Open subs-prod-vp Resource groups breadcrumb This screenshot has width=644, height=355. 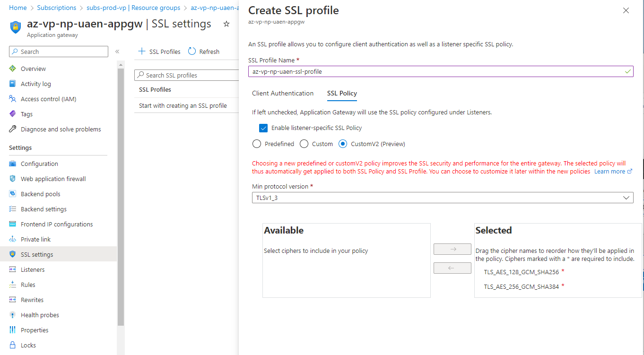tap(133, 8)
